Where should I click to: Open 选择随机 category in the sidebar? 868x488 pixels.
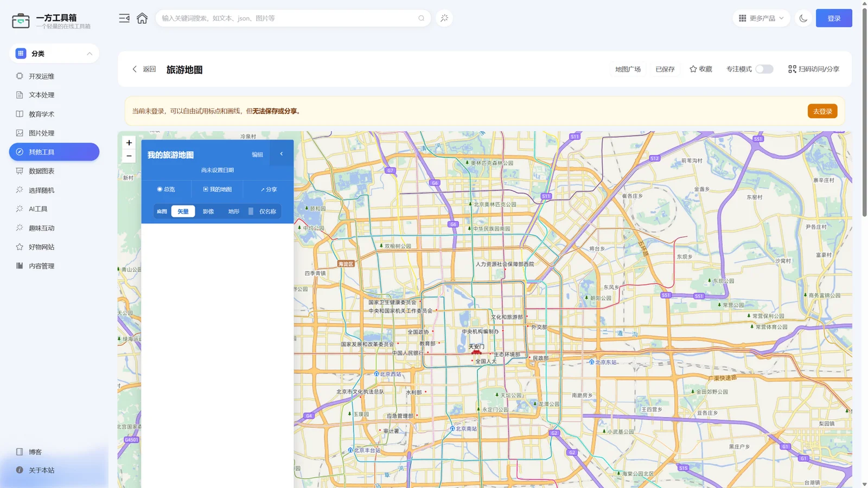54,190
